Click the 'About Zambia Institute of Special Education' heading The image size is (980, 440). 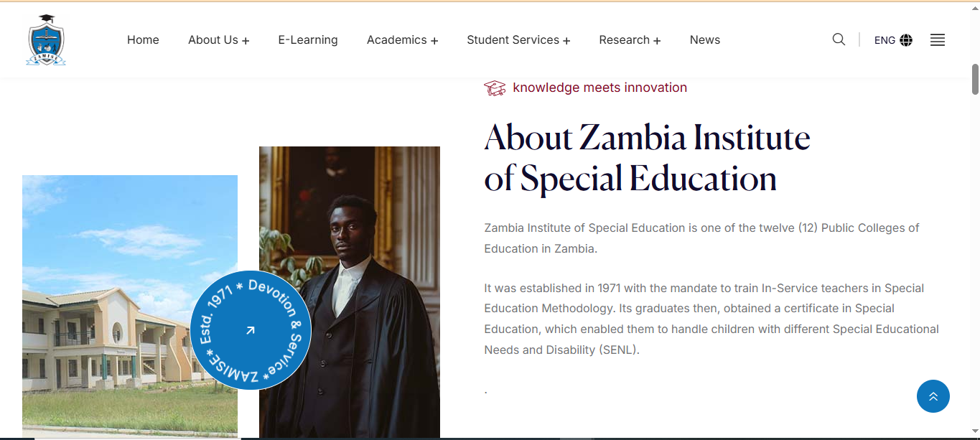(x=646, y=158)
